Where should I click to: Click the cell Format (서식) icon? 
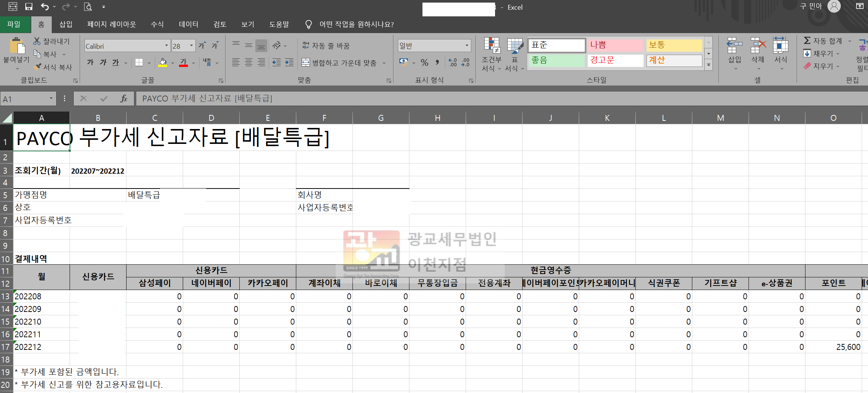coord(781,46)
